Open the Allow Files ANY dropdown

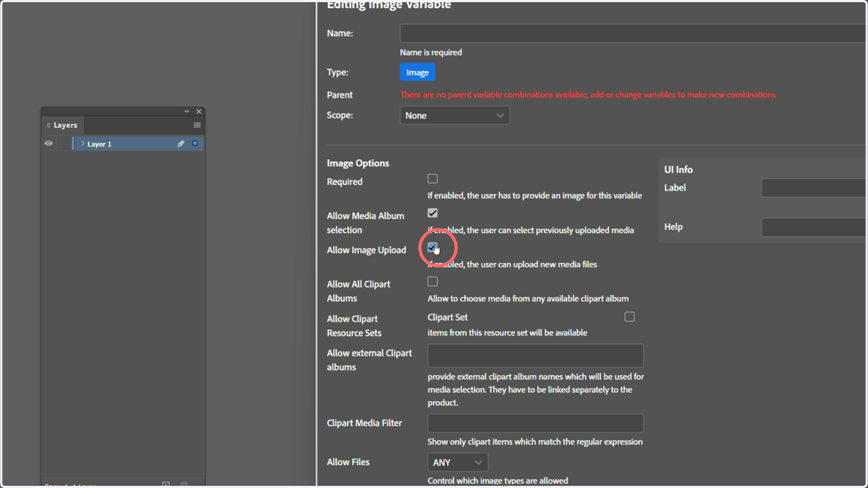(458, 462)
